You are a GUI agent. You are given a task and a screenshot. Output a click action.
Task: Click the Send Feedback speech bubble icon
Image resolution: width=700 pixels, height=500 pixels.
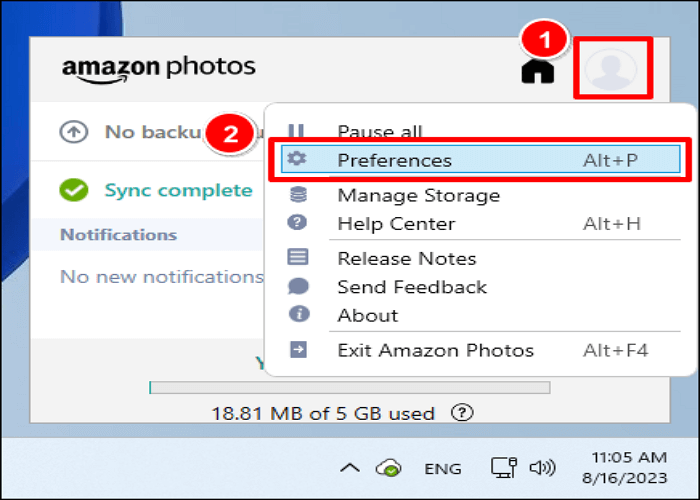298,286
